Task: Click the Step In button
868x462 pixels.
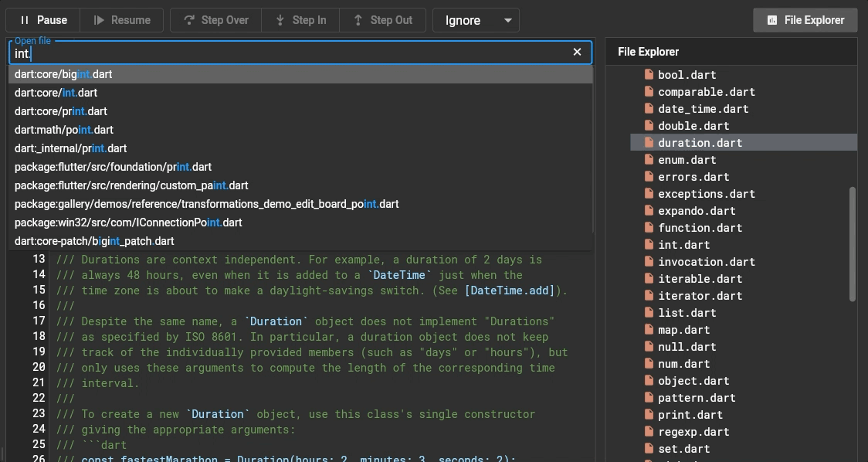Action: tap(300, 20)
